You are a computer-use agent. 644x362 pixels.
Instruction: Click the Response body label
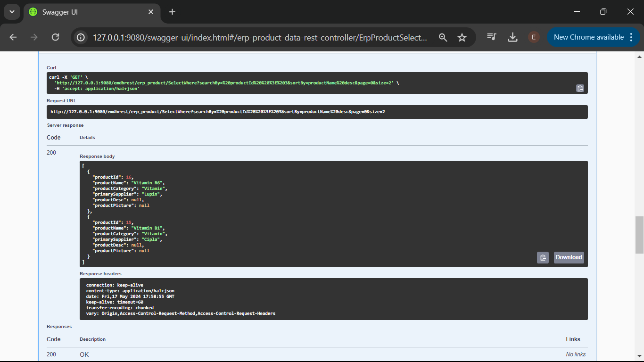click(x=97, y=156)
